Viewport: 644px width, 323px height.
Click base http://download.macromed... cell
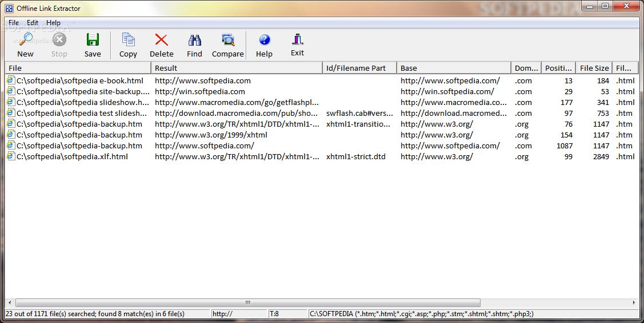[454, 113]
